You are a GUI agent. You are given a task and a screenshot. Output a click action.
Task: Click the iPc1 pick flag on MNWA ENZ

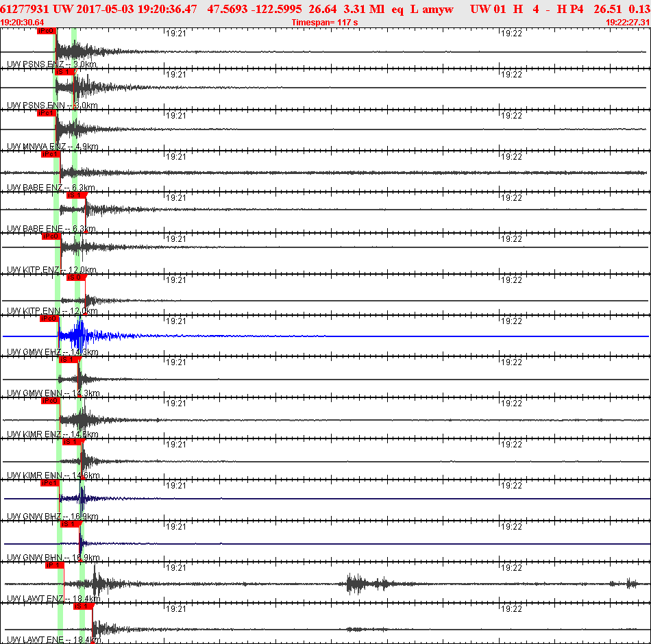46,113
